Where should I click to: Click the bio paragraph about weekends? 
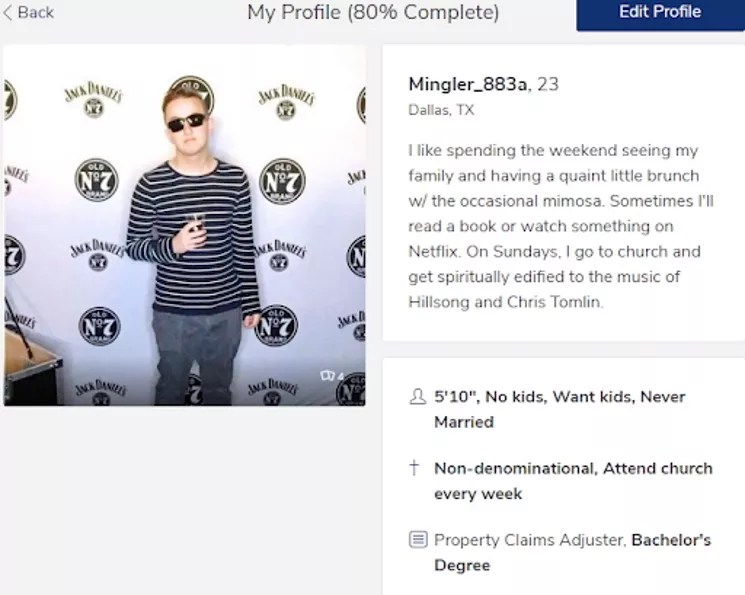(559, 226)
